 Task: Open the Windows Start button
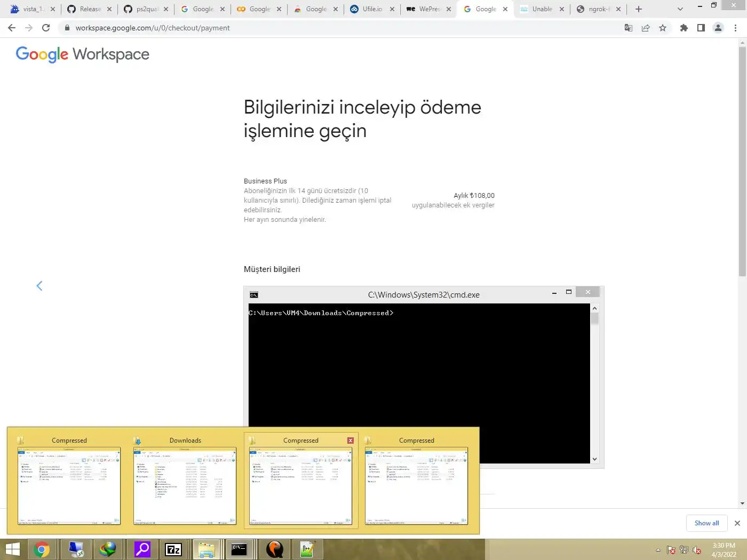coord(12,549)
